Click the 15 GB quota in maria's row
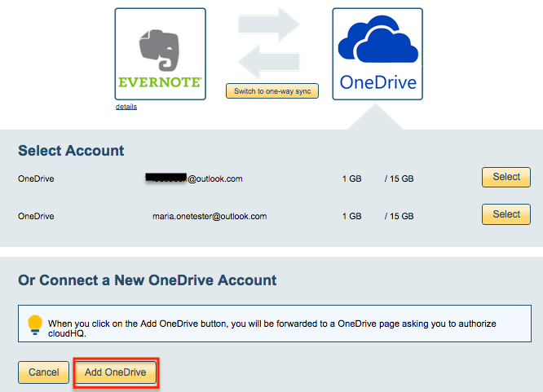 pos(399,216)
